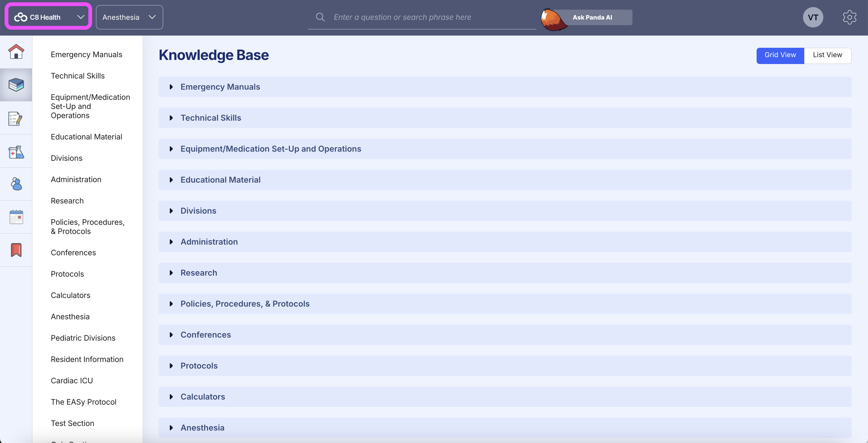Expand the Educational Material section arrow
868x443 pixels.
point(171,180)
